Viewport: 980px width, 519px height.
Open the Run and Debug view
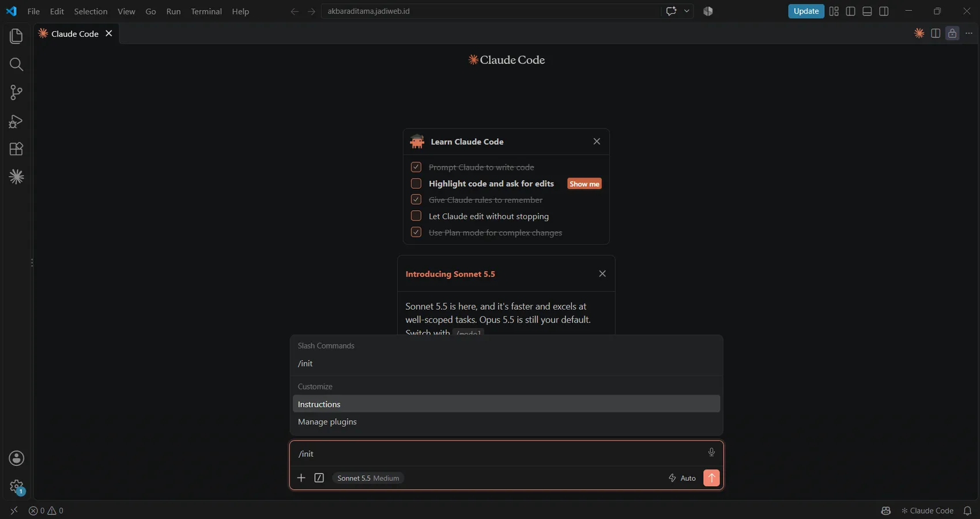pos(16,121)
